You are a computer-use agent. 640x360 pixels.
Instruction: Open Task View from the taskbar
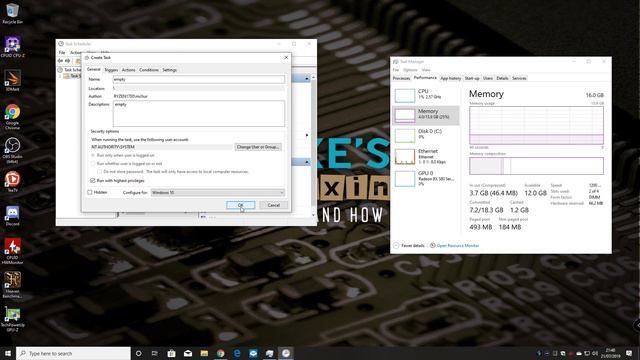coord(155,353)
